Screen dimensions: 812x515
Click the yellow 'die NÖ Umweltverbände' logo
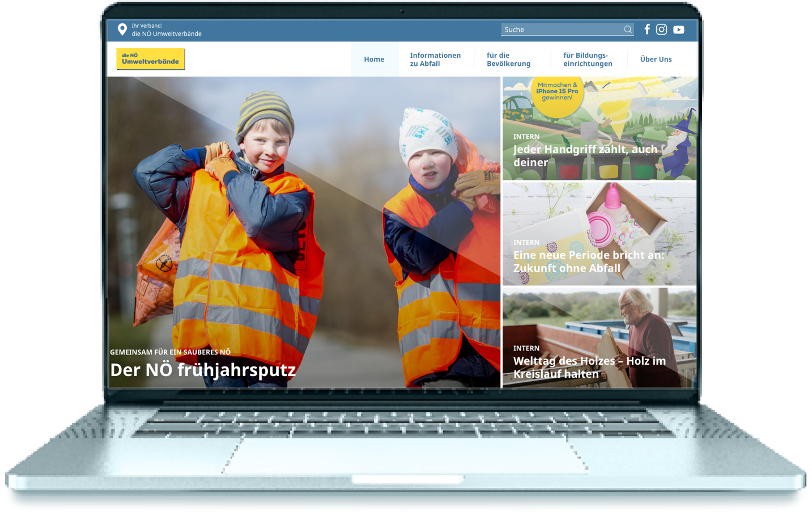[x=150, y=59]
